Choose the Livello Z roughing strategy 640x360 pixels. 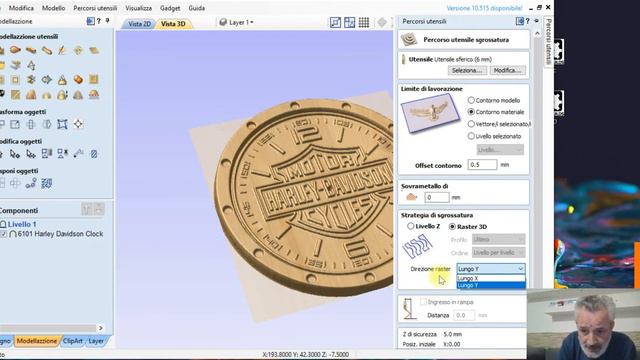pyautogui.click(x=411, y=226)
